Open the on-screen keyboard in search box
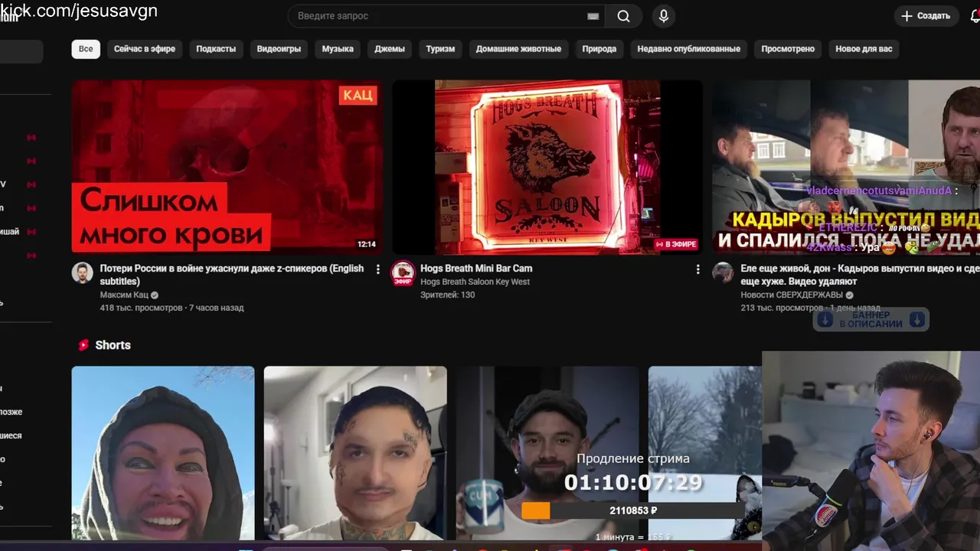The width and height of the screenshot is (980, 551). [x=593, y=16]
